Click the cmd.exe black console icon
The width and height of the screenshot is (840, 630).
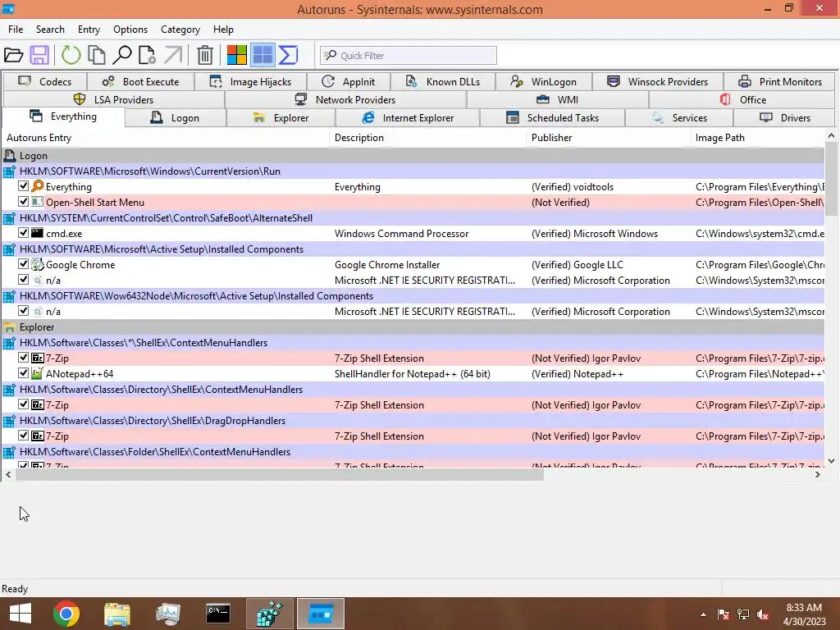click(37, 233)
